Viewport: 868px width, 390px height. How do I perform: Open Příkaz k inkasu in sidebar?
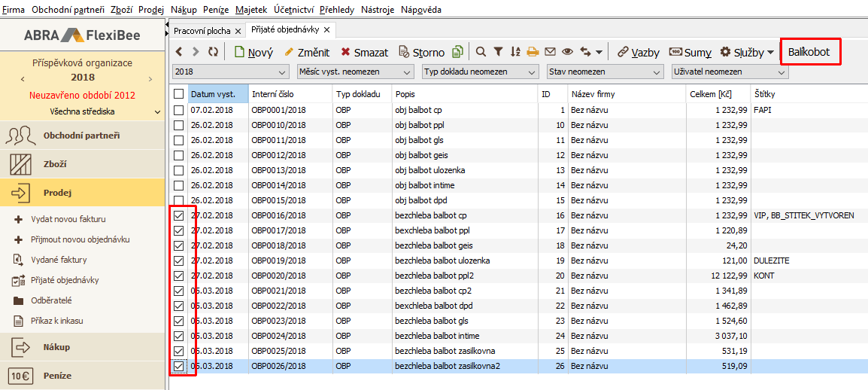pos(56,320)
